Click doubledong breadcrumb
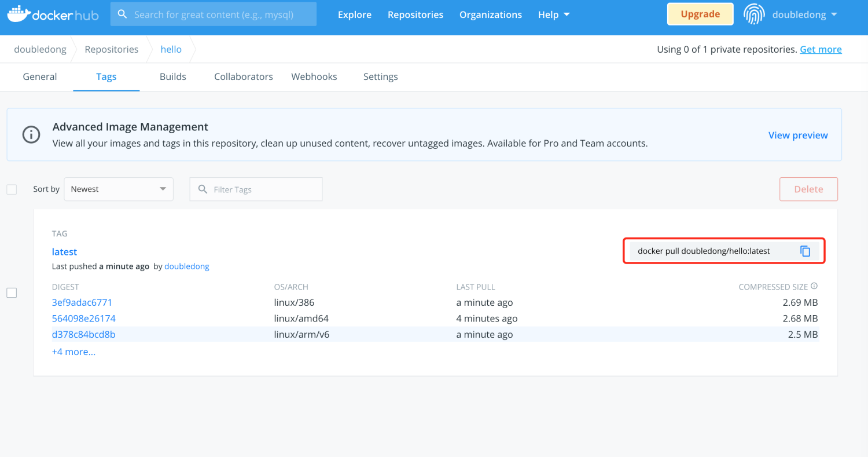 point(40,49)
